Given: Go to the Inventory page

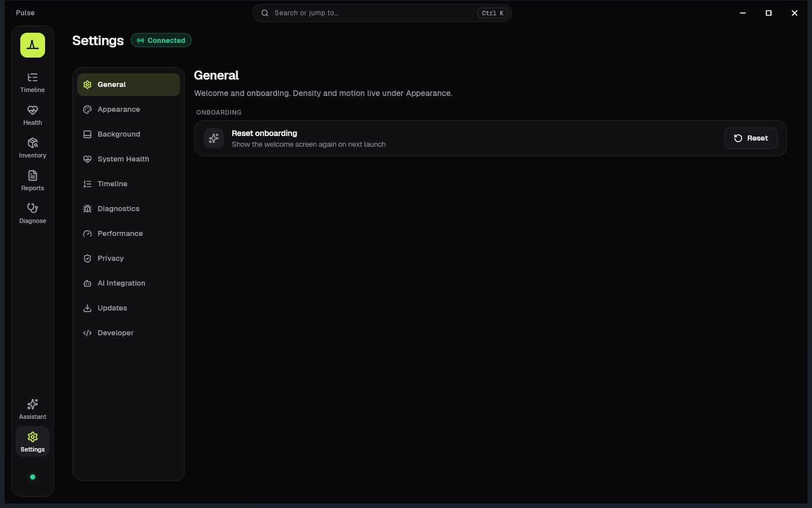Looking at the screenshot, I should tap(33, 148).
